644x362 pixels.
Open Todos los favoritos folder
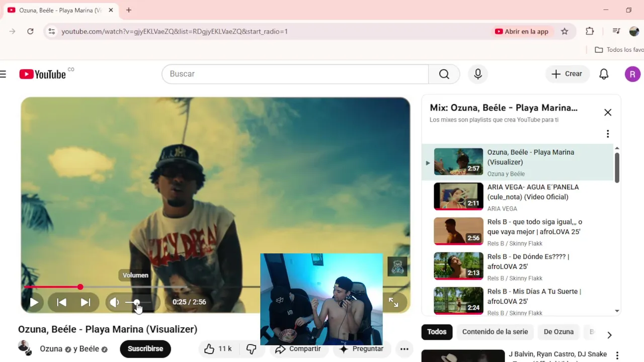coord(619,50)
